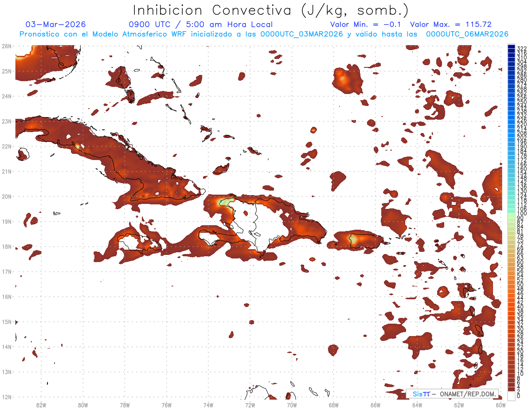Viewport: 532px width, 411px height.
Task: Click the 80W longitude axis label
Action: coord(83,405)
